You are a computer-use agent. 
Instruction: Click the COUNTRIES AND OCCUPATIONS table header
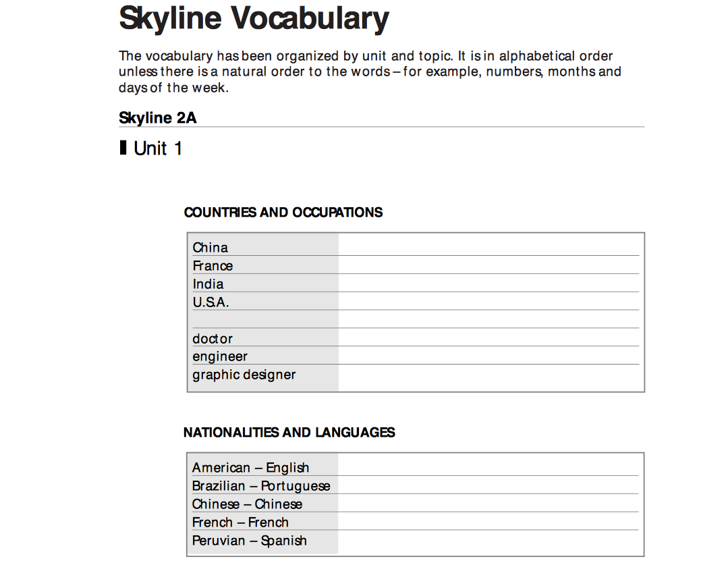point(283,212)
